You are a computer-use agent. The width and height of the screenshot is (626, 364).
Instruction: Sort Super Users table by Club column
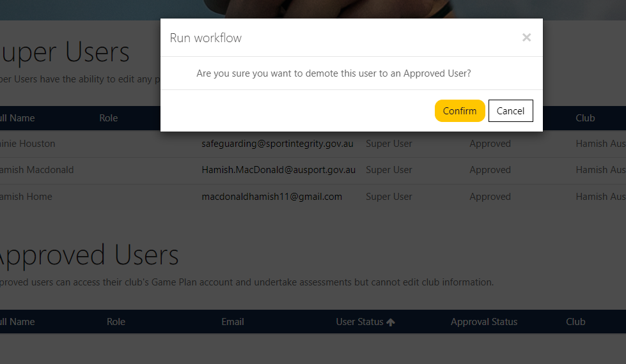click(585, 118)
